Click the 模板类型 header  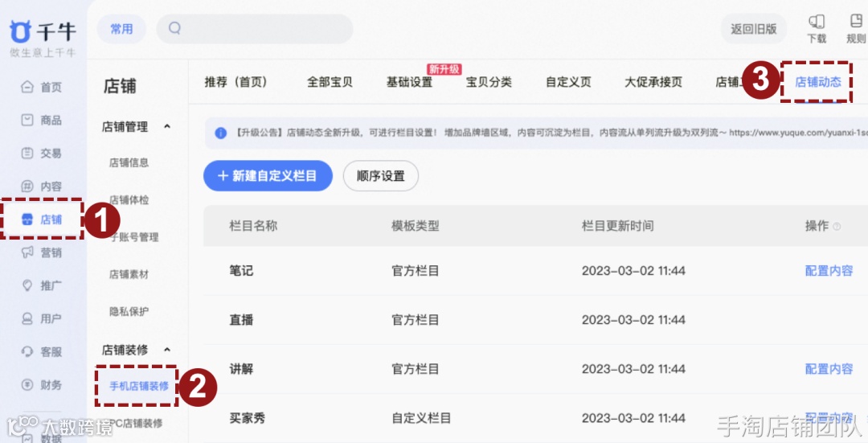tap(416, 226)
